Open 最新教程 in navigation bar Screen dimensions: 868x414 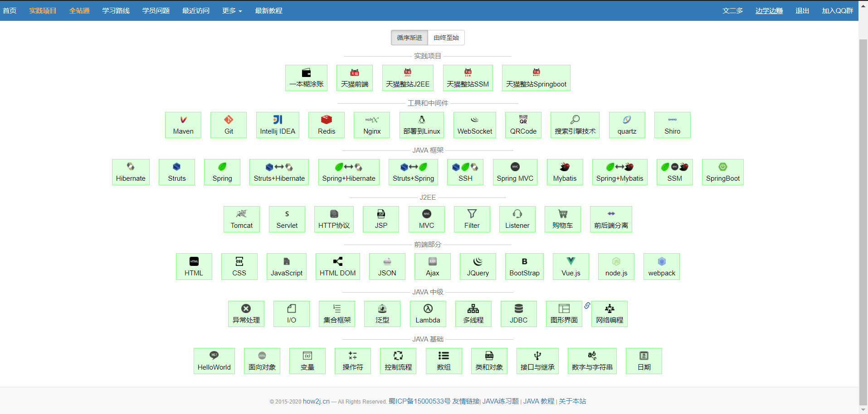click(268, 10)
